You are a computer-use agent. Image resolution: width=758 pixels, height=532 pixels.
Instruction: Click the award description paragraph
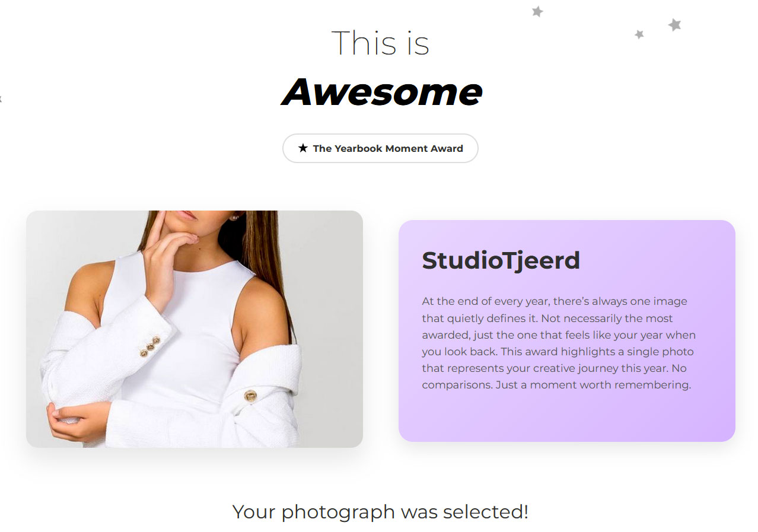pyautogui.click(x=559, y=343)
